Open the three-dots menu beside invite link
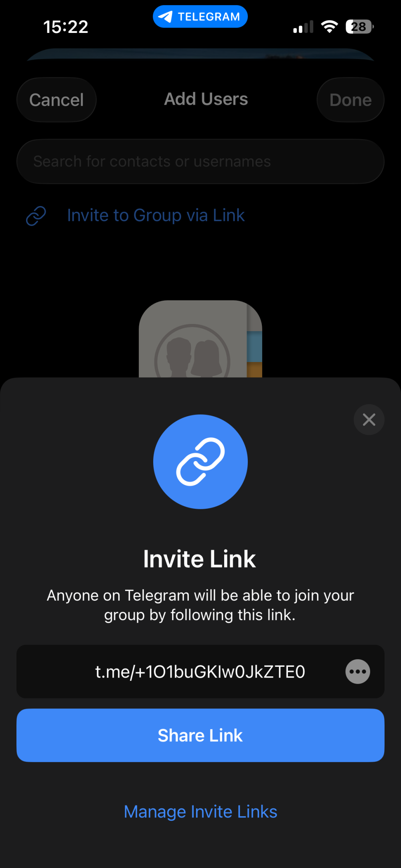This screenshot has width=401, height=868. [x=358, y=672]
